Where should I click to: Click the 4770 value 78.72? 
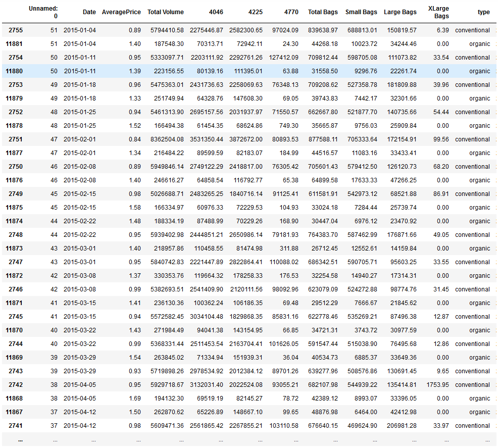pos(290,399)
